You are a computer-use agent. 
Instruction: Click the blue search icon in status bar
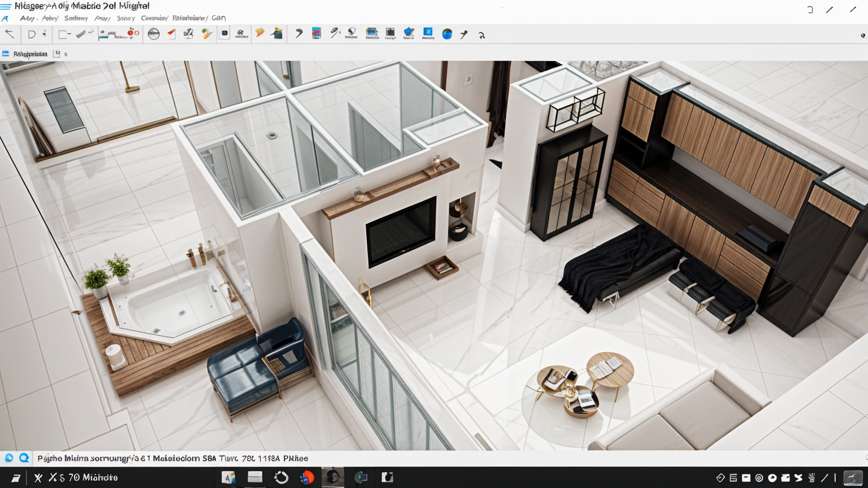tap(24, 458)
